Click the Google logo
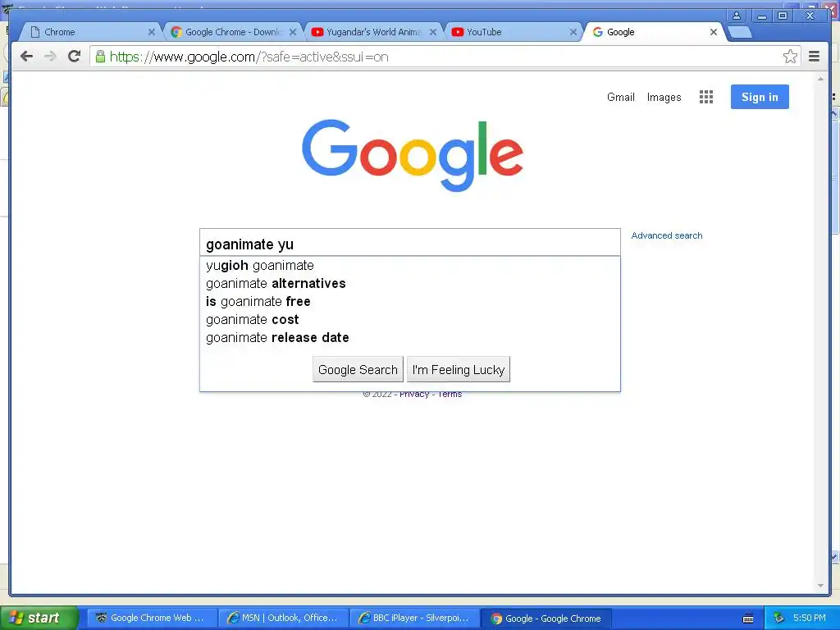Image resolution: width=840 pixels, height=630 pixels. 413,154
